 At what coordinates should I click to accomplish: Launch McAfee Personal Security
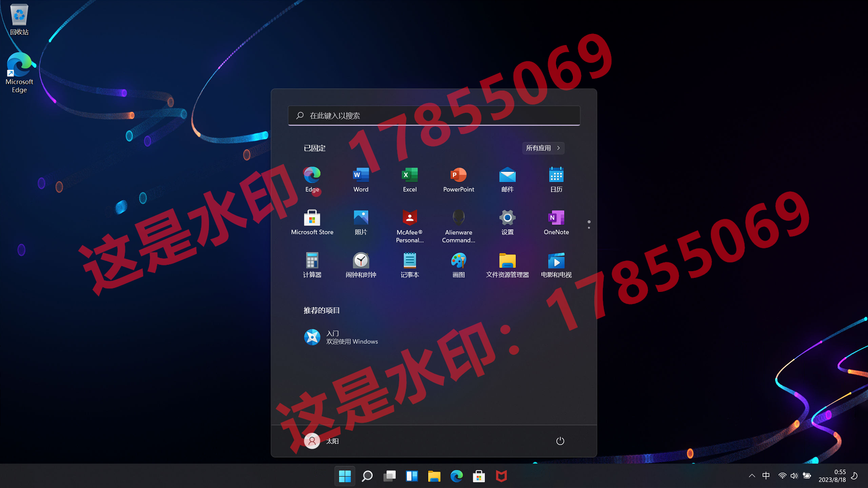coord(410,226)
